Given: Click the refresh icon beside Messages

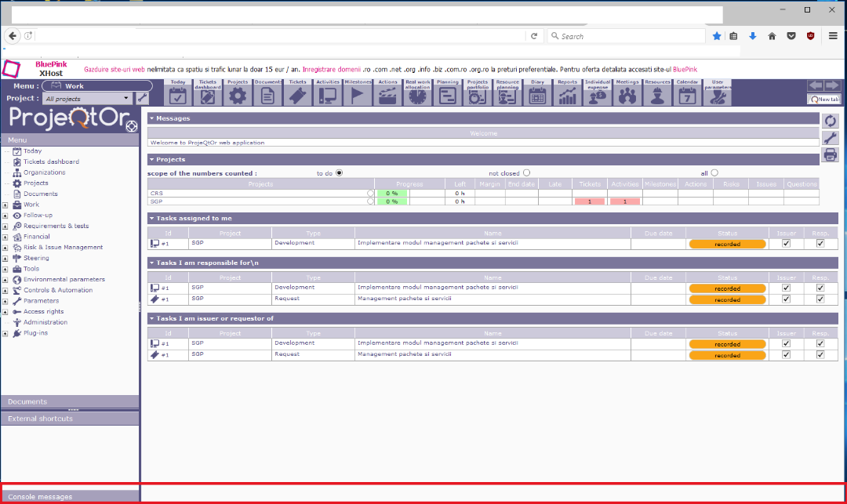Looking at the screenshot, I should click(x=830, y=121).
